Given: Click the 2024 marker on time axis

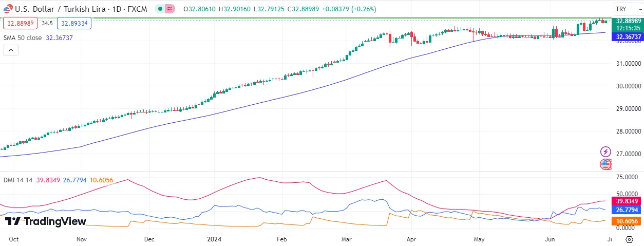Looking at the screenshot, I should 213,239.
